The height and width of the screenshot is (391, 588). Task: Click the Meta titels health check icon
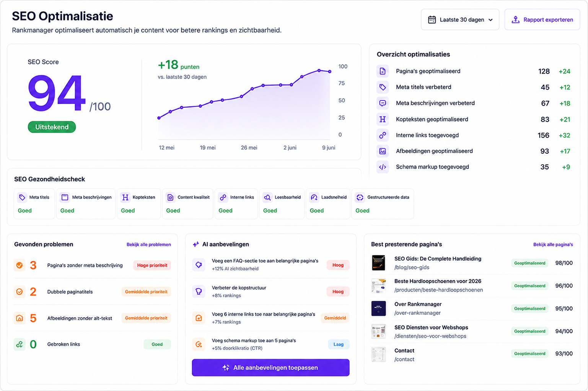point(22,198)
